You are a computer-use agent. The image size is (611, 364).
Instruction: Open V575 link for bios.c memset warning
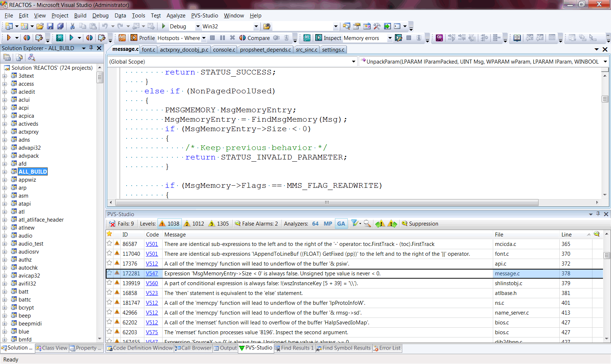click(x=152, y=332)
